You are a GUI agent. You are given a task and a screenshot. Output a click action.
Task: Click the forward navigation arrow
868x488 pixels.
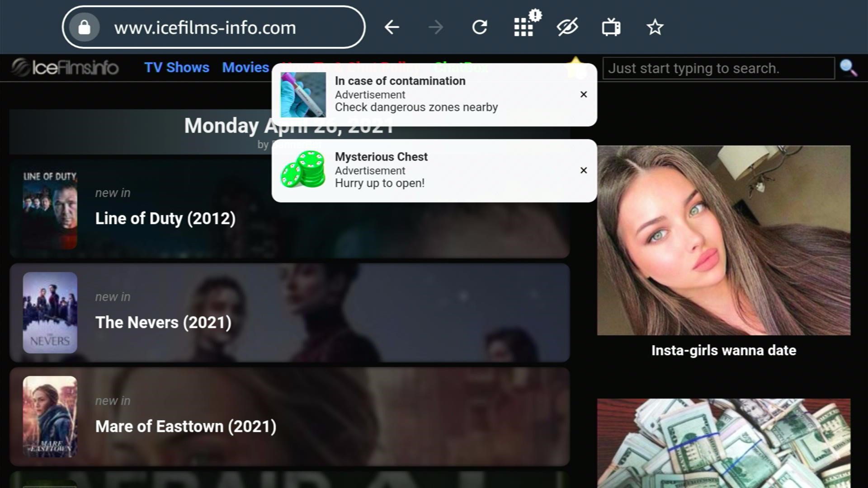(436, 28)
